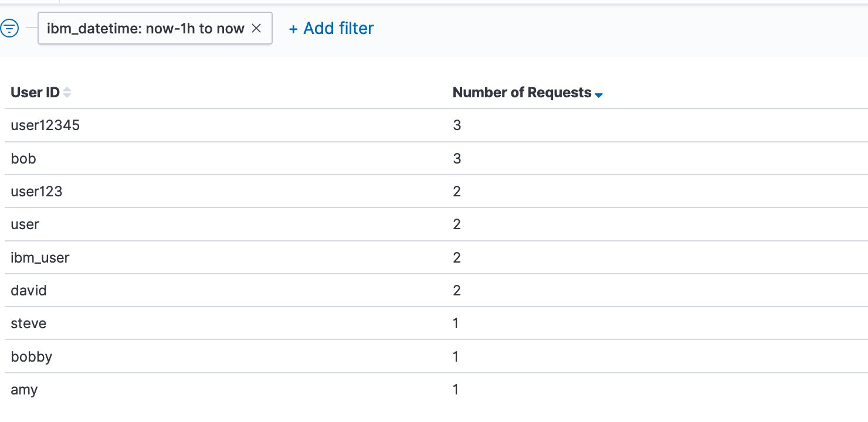
Task: Select the david user cell
Action: (29, 290)
